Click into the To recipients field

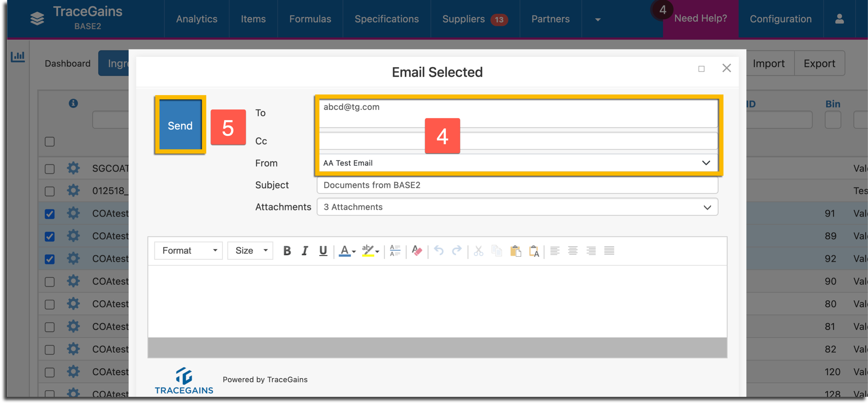coord(518,113)
